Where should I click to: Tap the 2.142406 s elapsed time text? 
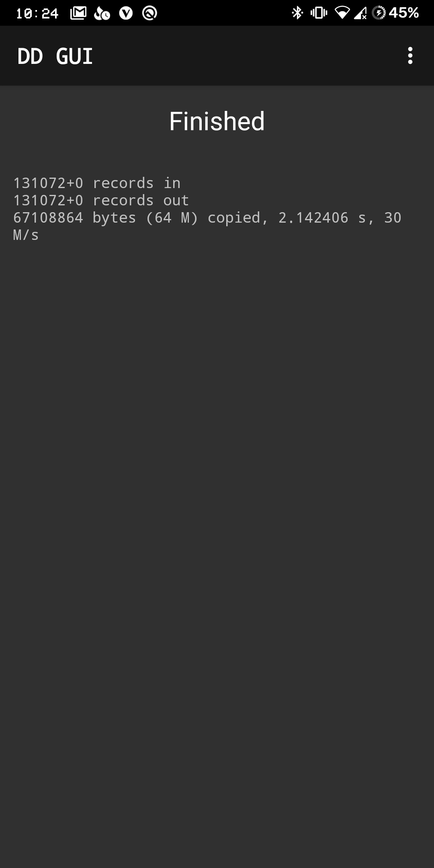click(x=322, y=218)
